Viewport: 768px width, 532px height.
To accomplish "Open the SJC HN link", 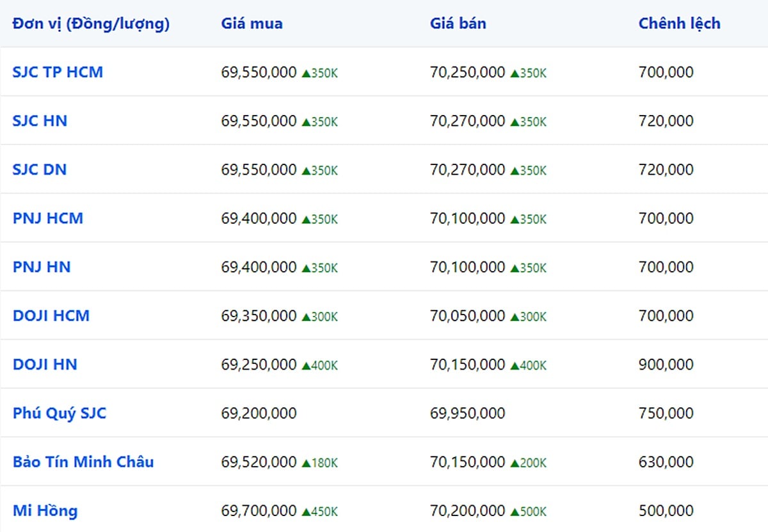I will (x=40, y=121).
